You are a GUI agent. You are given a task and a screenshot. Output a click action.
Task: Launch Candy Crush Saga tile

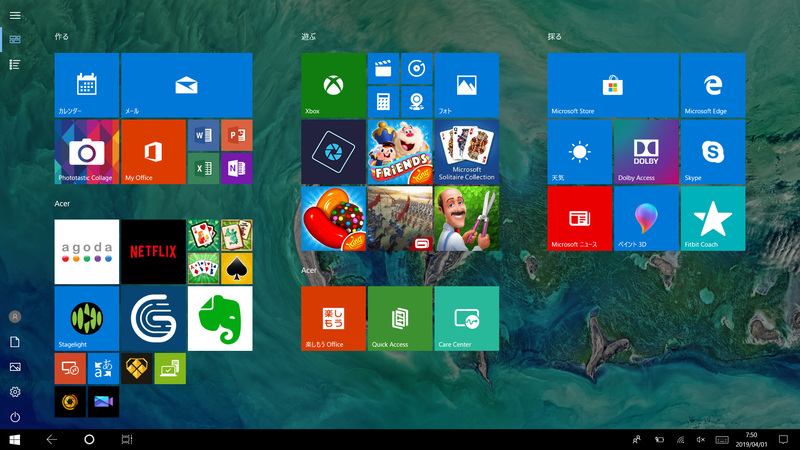pyautogui.click(x=334, y=218)
